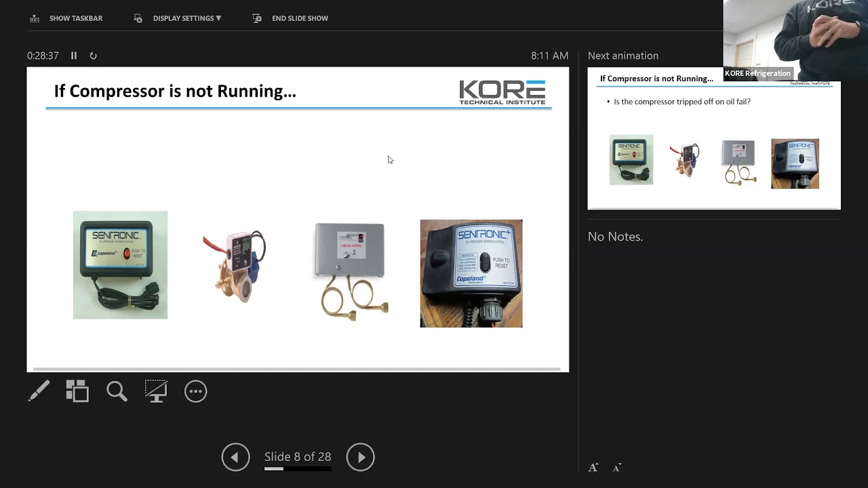The width and height of the screenshot is (868, 488).
Task: Click the KORE Refrigeration webcam video
Action: pos(795,41)
